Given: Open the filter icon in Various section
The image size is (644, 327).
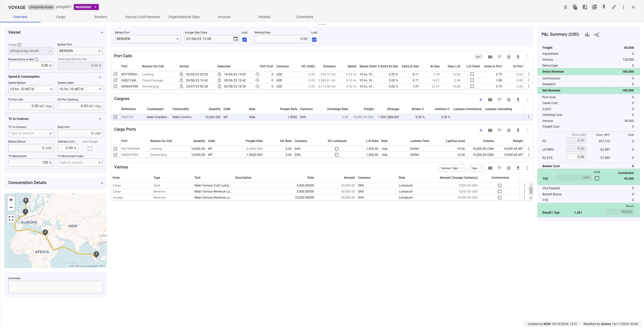Looking at the screenshot, I should pos(499,168).
